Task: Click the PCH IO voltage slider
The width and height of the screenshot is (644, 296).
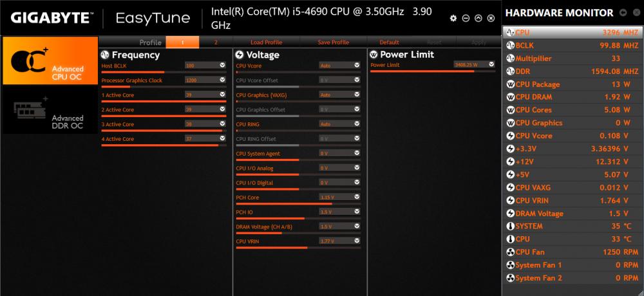Action: pos(298,218)
